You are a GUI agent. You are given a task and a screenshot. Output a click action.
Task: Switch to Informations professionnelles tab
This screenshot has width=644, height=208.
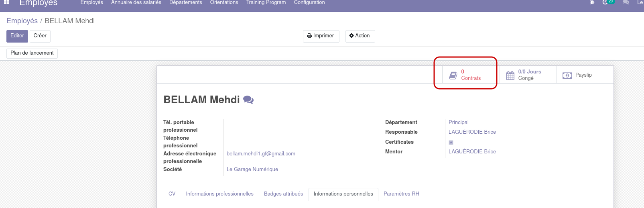pyautogui.click(x=219, y=194)
